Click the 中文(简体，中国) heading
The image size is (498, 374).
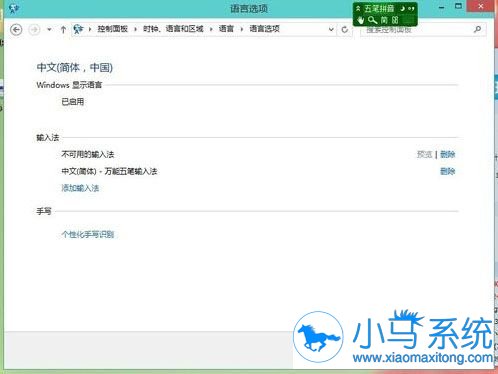point(75,68)
